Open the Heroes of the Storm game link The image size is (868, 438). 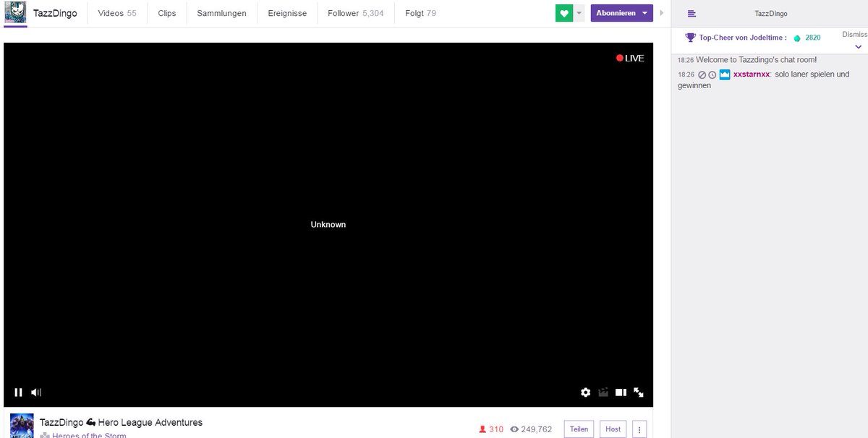(89, 435)
